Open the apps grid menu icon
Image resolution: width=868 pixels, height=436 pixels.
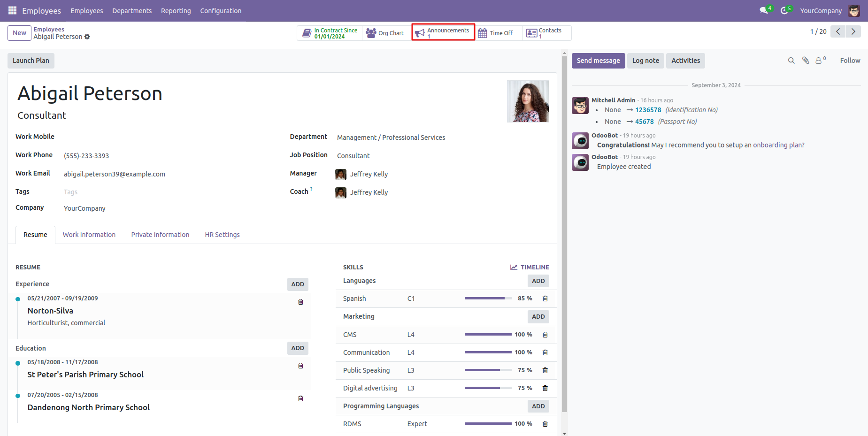pos(12,10)
